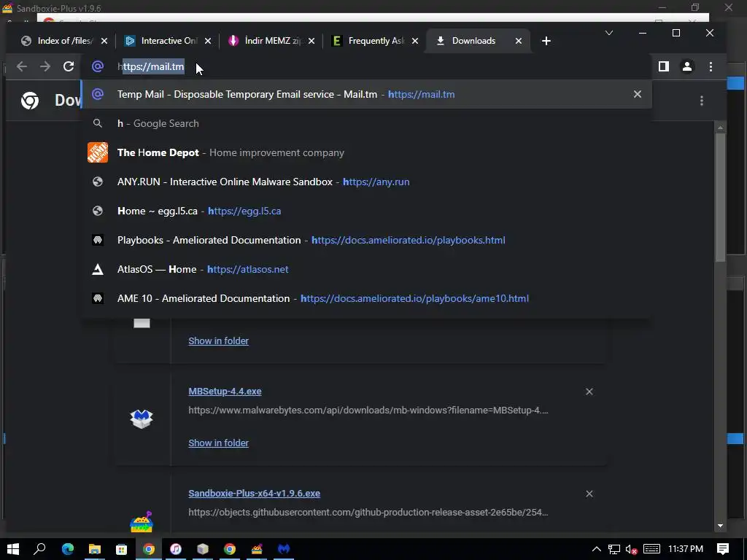
Task: Open Windows taskbar search
Action: 39,549
